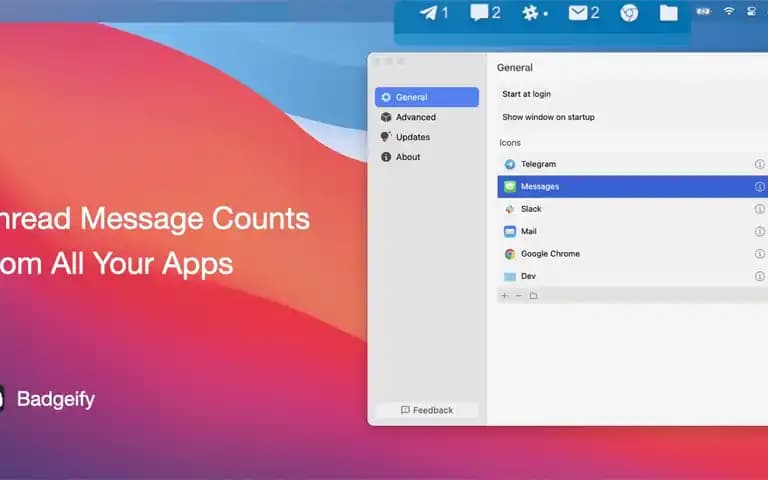768x480 pixels.
Task: Click the Messages app icon in list
Action: click(510, 187)
